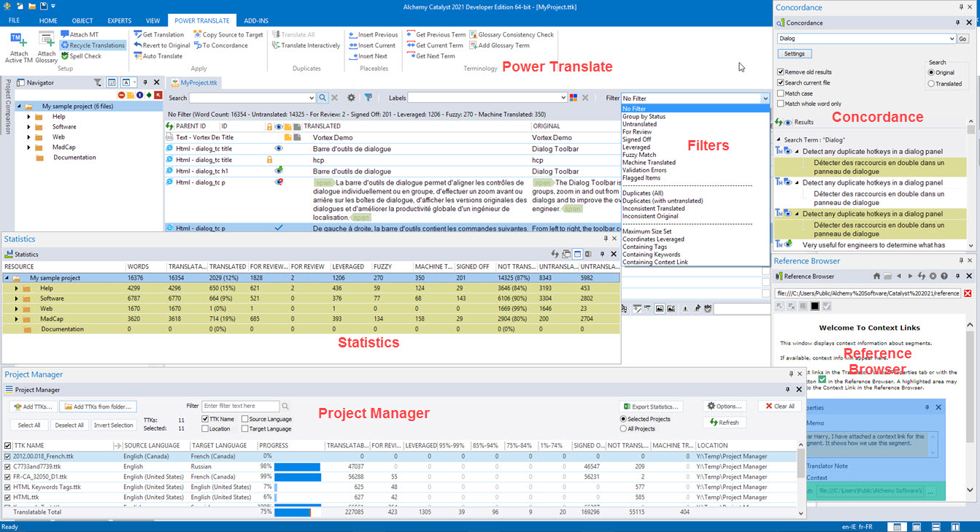Select the Translated search radio button
Viewport: 980px width, 532px height.
coord(931,84)
